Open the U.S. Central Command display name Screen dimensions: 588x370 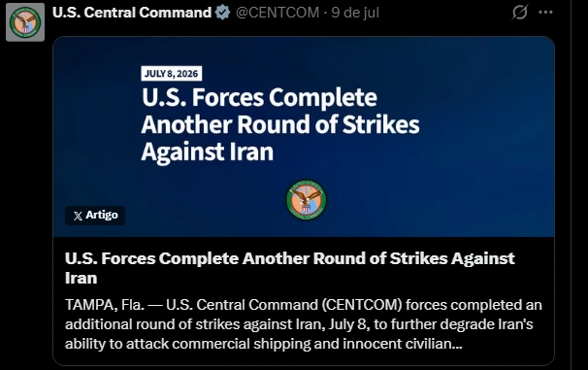point(132,13)
